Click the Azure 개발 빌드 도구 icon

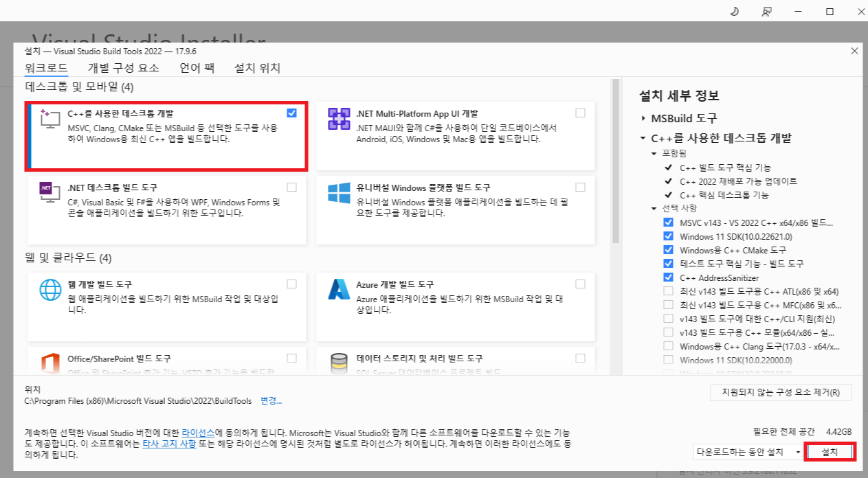[x=340, y=290]
